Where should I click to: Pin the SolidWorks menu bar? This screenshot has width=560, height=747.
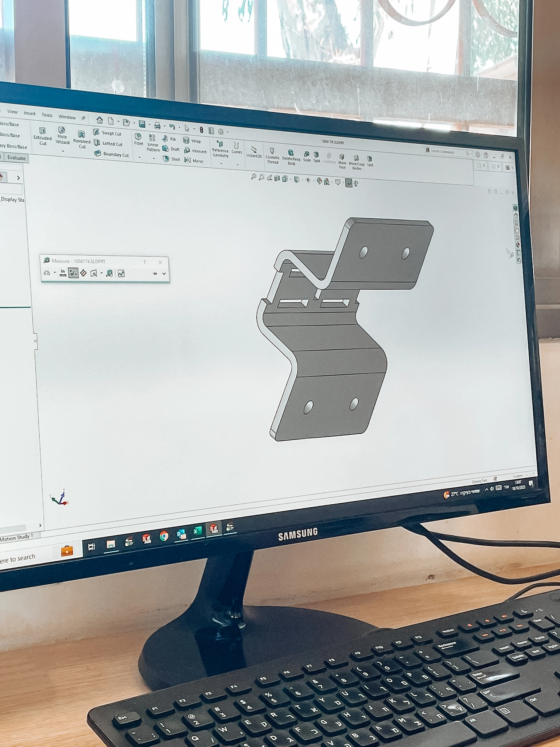click(x=83, y=118)
